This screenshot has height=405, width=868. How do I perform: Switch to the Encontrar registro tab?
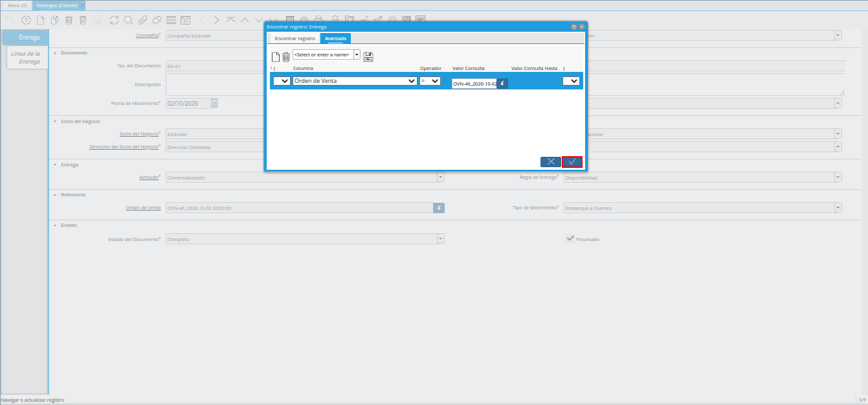pyautogui.click(x=295, y=38)
